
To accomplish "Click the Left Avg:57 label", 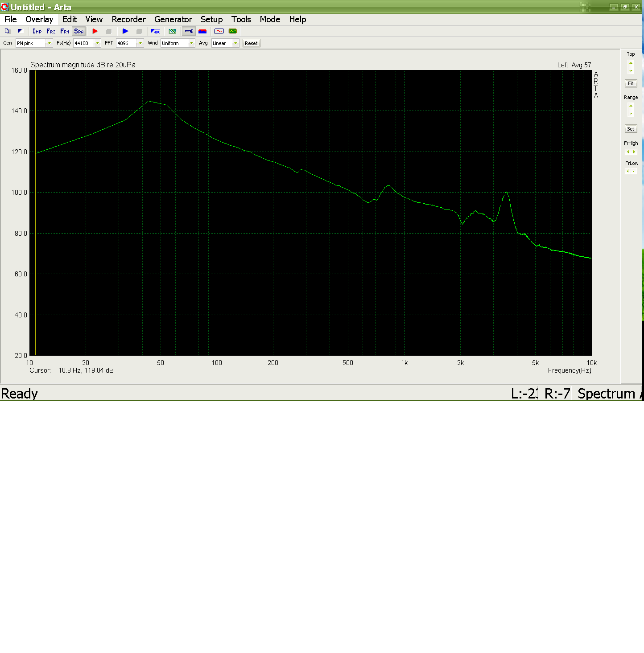I will point(574,65).
